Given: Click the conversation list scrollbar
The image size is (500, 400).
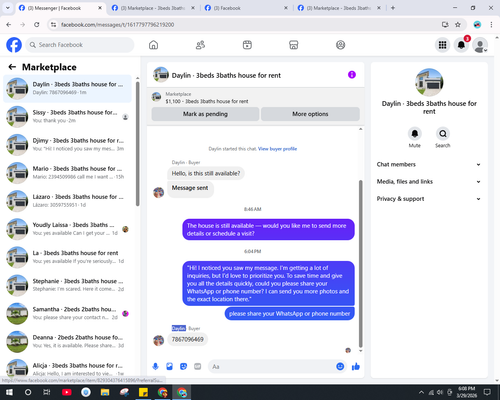Looking at the screenshot, I should tap(138, 143).
